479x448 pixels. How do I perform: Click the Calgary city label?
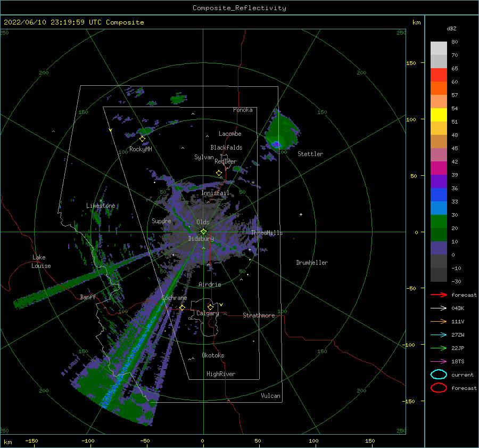208,313
